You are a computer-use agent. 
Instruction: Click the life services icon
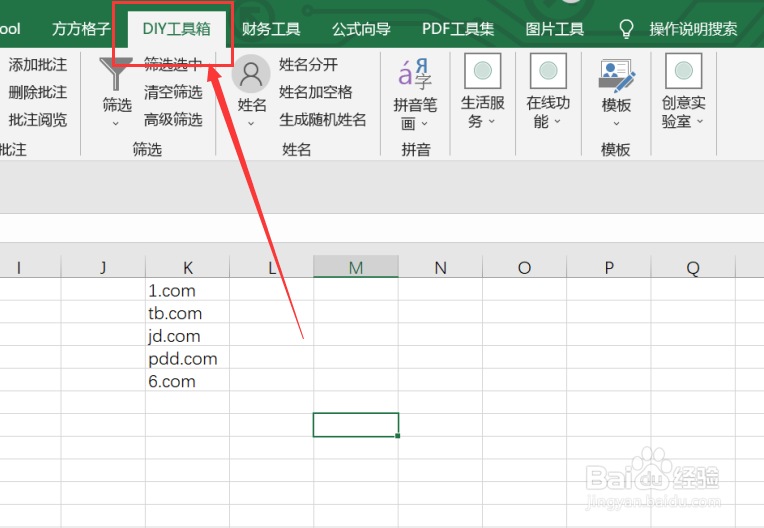coord(482,71)
